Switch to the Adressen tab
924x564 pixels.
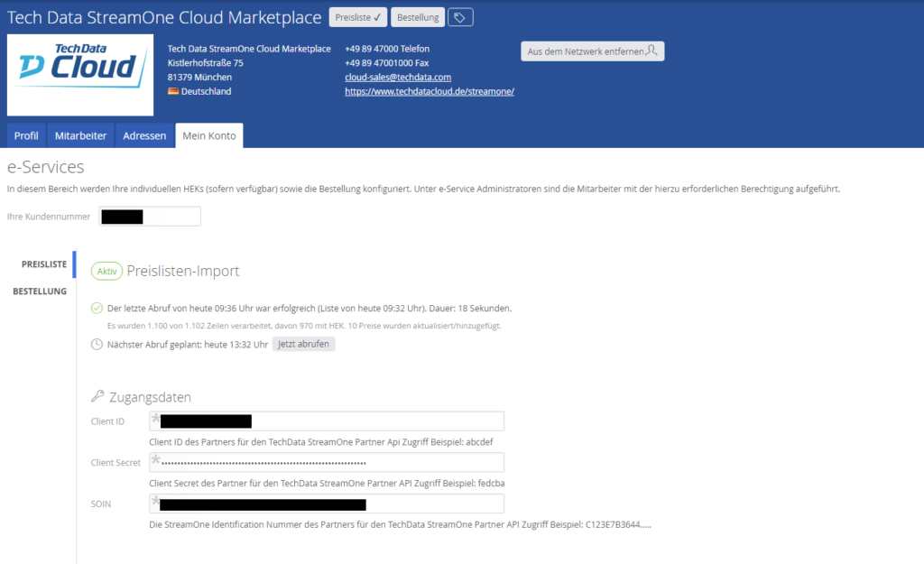click(144, 135)
